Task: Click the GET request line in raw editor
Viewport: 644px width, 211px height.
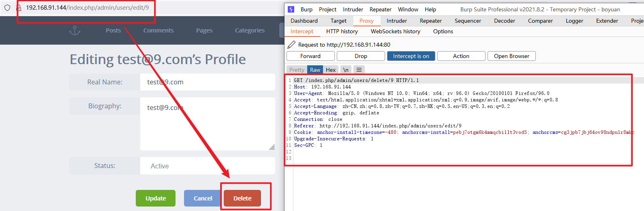Action: pos(357,80)
